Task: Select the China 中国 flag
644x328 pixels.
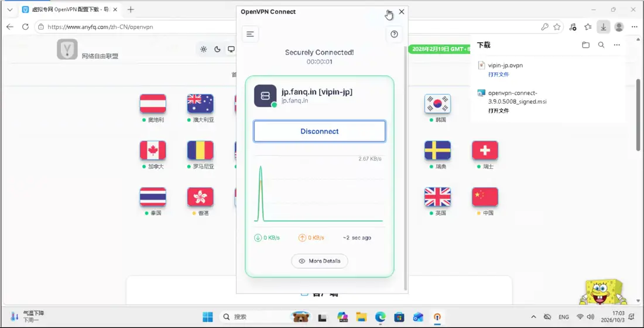Action: [485, 197]
